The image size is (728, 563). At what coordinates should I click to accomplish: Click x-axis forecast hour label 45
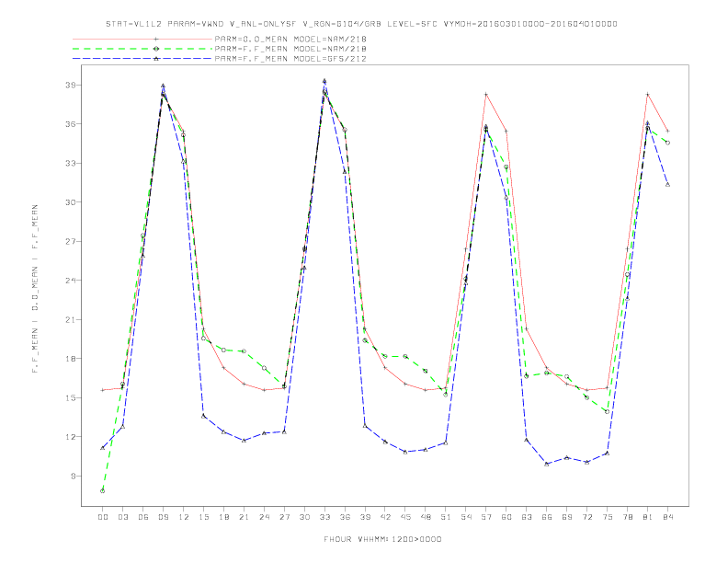[405, 517]
